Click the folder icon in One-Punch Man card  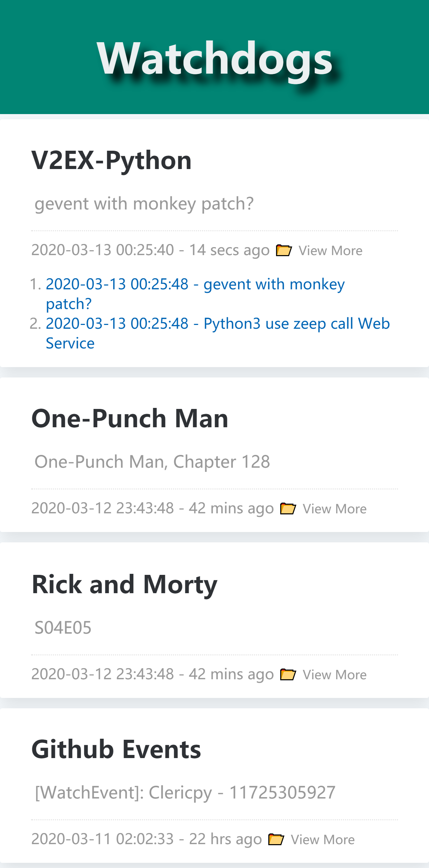(x=288, y=508)
